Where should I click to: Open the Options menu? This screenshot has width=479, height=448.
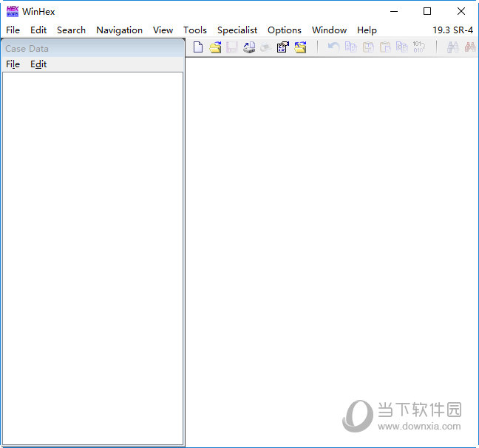click(x=285, y=30)
